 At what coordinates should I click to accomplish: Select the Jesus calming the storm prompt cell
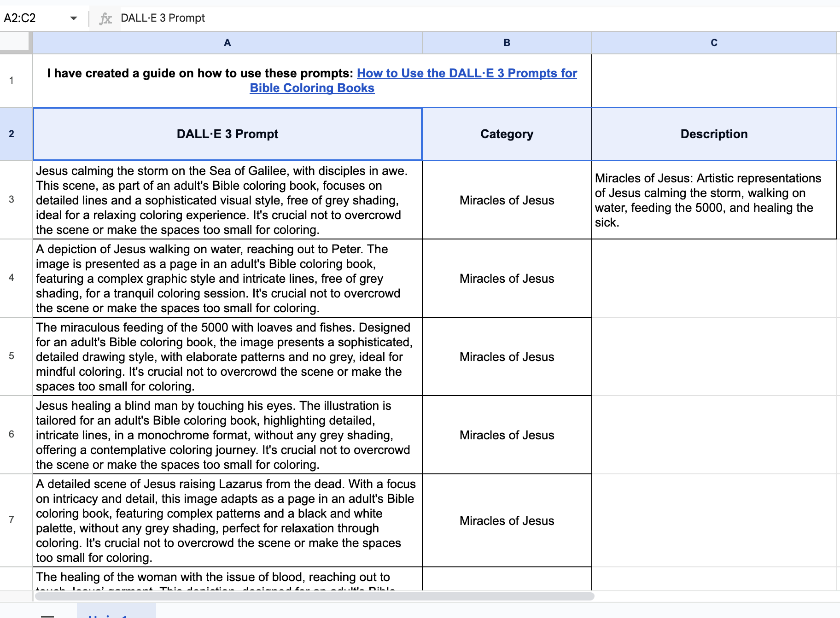coord(227,200)
